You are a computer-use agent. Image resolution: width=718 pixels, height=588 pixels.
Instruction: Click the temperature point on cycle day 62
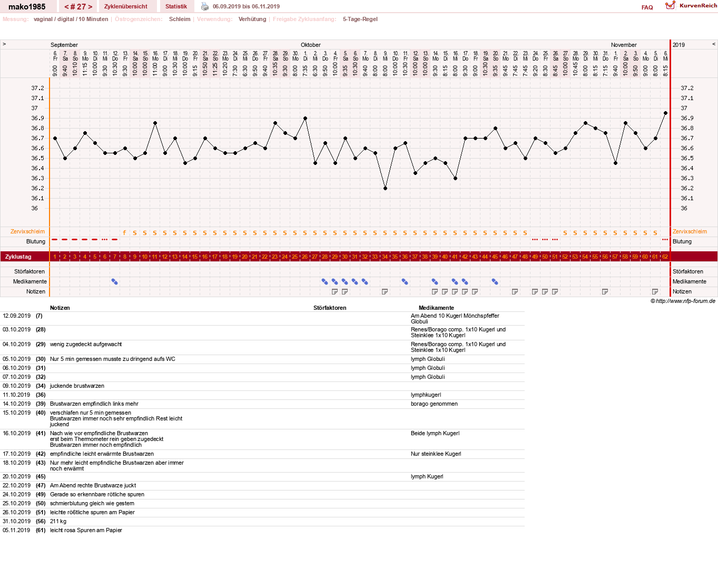[665, 113]
